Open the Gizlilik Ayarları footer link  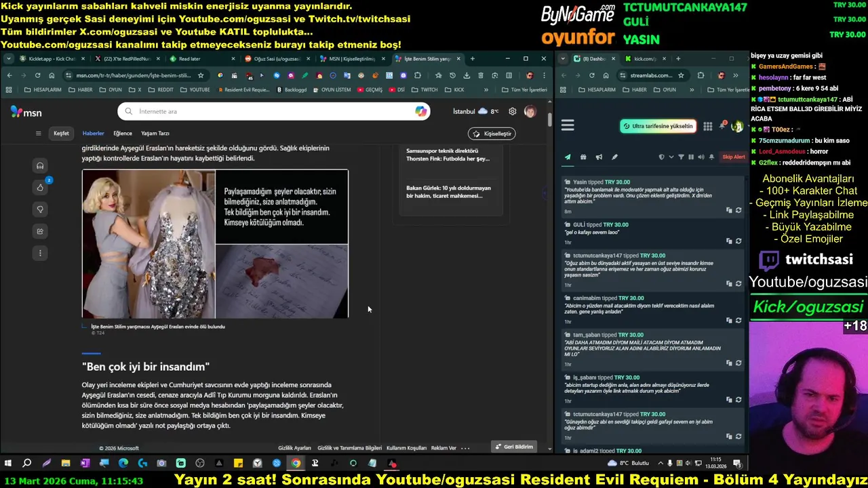pos(294,448)
